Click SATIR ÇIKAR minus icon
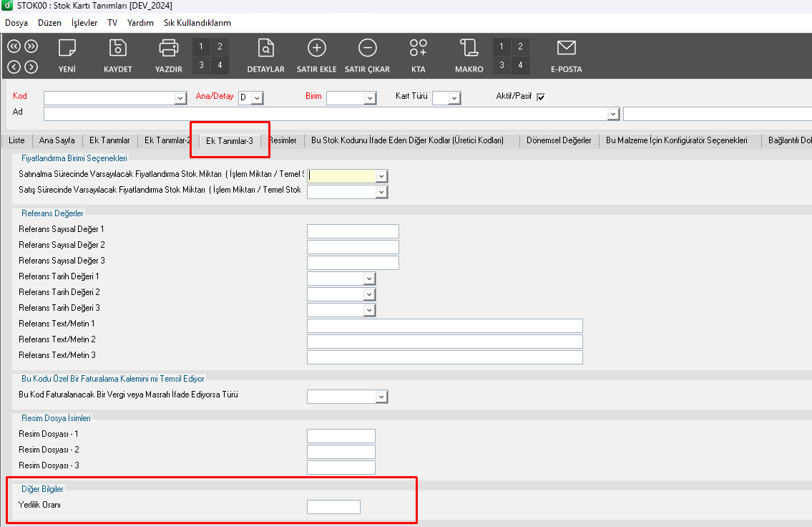This screenshot has width=812, height=527. (x=367, y=49)
